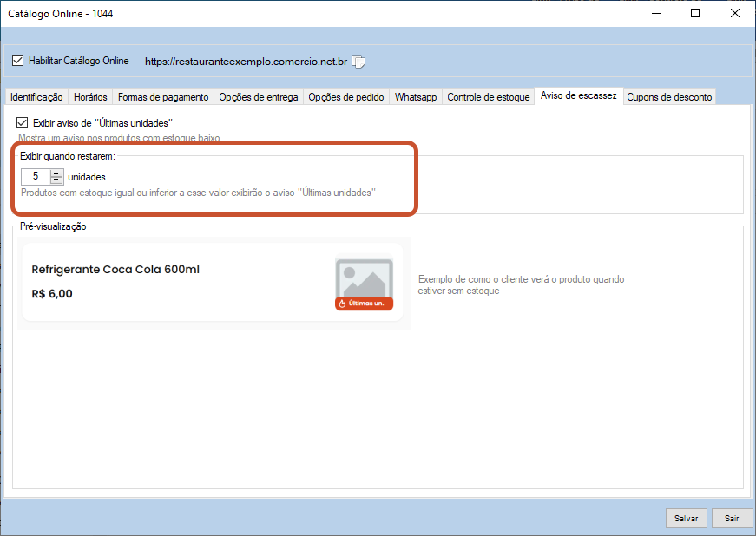Click the Salvar button
756x536 pixels.
point(686,518)
